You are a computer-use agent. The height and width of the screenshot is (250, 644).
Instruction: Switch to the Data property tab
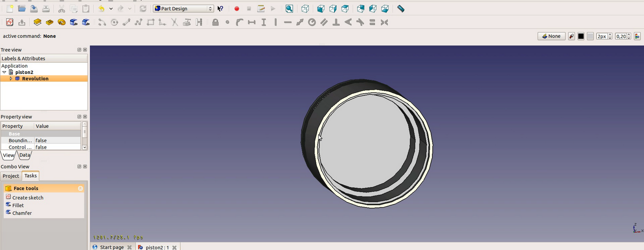[x=25, y=155]
